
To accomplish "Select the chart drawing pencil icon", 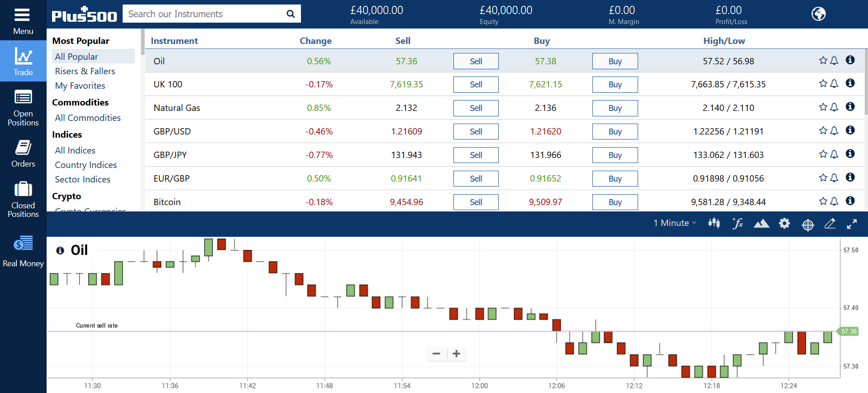I will [830, 223].
